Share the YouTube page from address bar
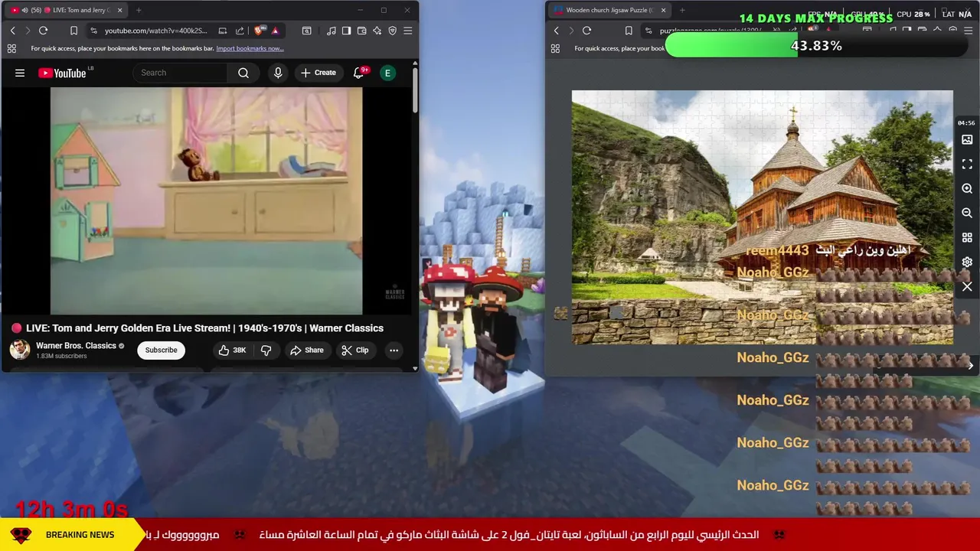The image size is (980, 551). click(x=240, y=31)
